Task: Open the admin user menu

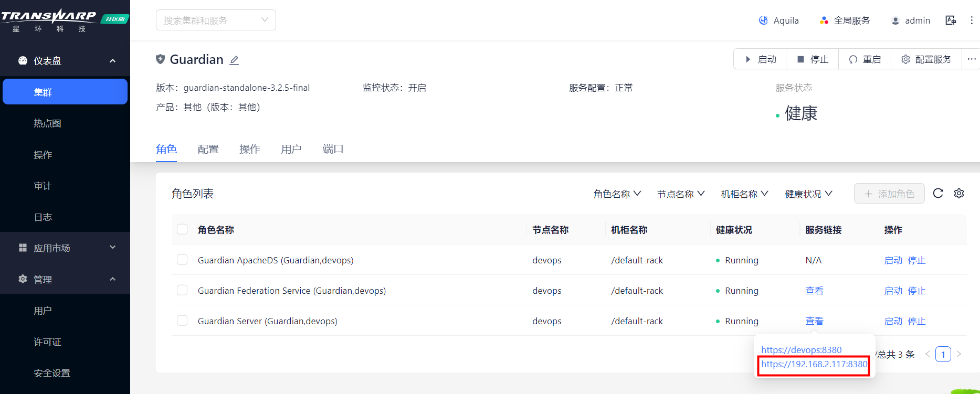Action: pos(911,20)
